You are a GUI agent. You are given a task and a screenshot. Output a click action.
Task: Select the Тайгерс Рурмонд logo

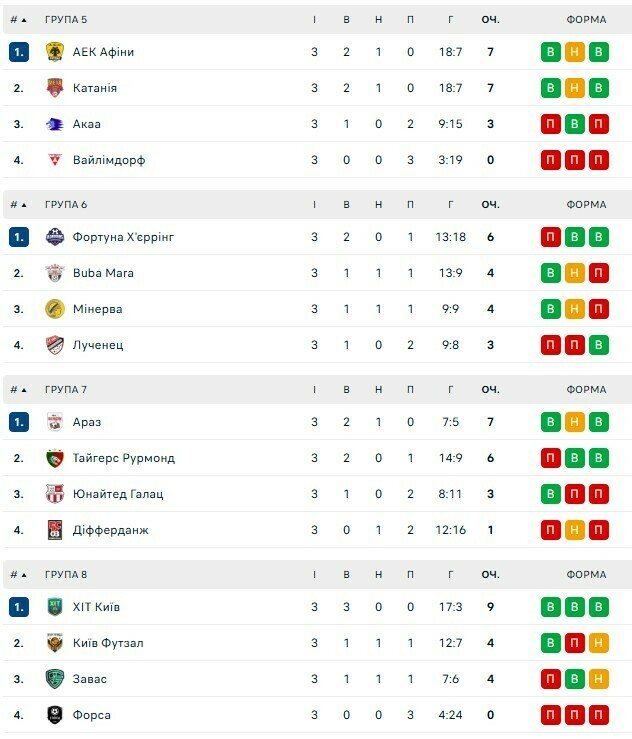coord(55,458)
